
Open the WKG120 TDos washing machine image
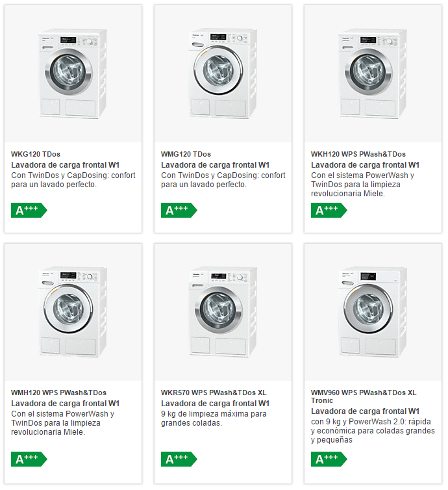click(x=73, y=73)
